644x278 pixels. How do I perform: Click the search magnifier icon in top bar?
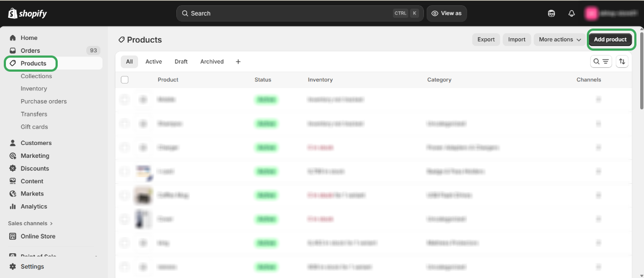tap(185, 13)
